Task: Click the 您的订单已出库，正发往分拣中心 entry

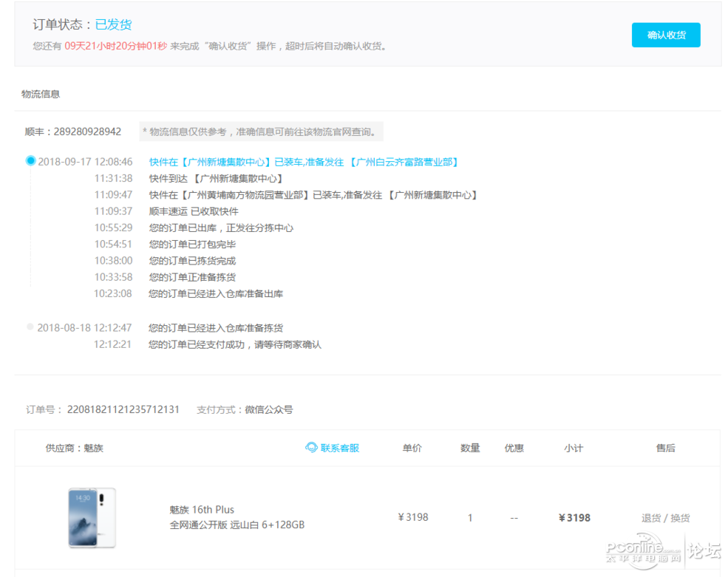Action: pyautogui.click(x=221, y=228)
